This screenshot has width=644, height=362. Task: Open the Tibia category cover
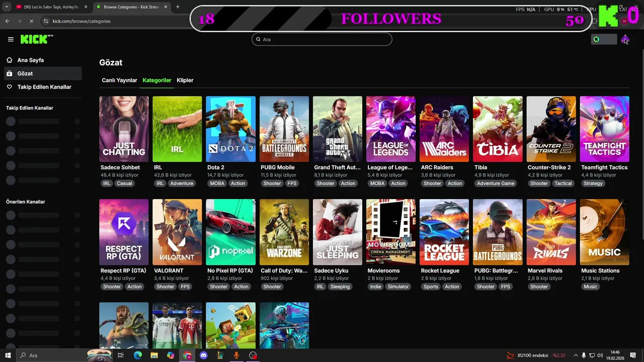pos(498,129)
